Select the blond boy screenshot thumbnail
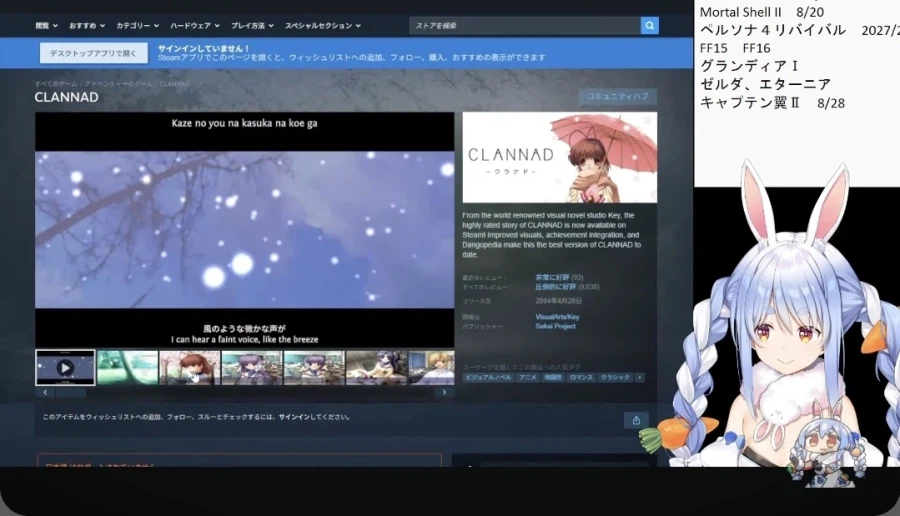The width and height of the screenshot is (900, 516). click(431, 367)
